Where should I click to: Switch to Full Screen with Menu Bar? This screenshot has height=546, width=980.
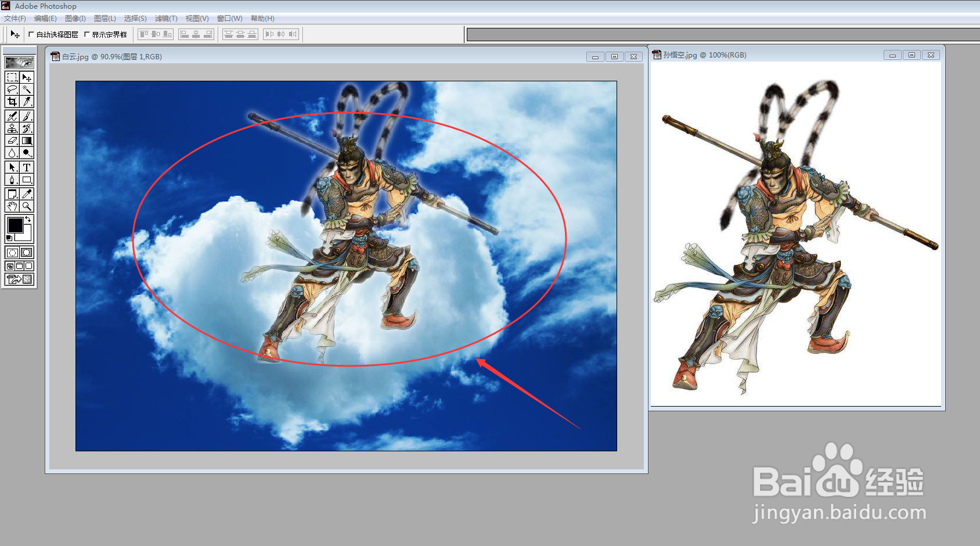pyautogui.click(x=19, y=266)
